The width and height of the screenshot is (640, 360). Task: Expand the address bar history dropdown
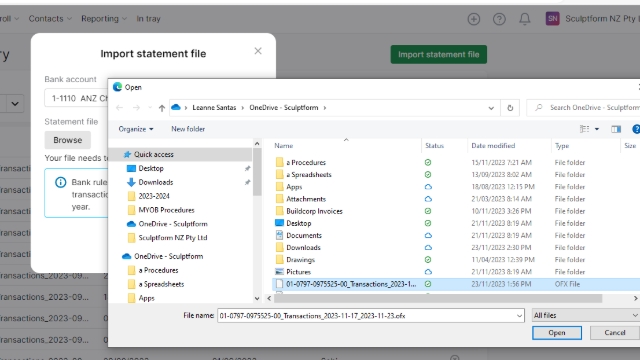491,108
